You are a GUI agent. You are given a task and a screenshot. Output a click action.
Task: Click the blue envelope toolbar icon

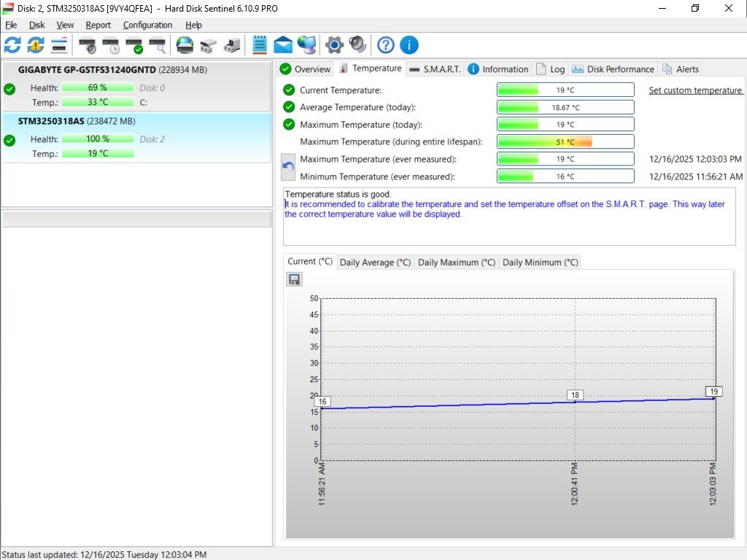pos(283,45)
